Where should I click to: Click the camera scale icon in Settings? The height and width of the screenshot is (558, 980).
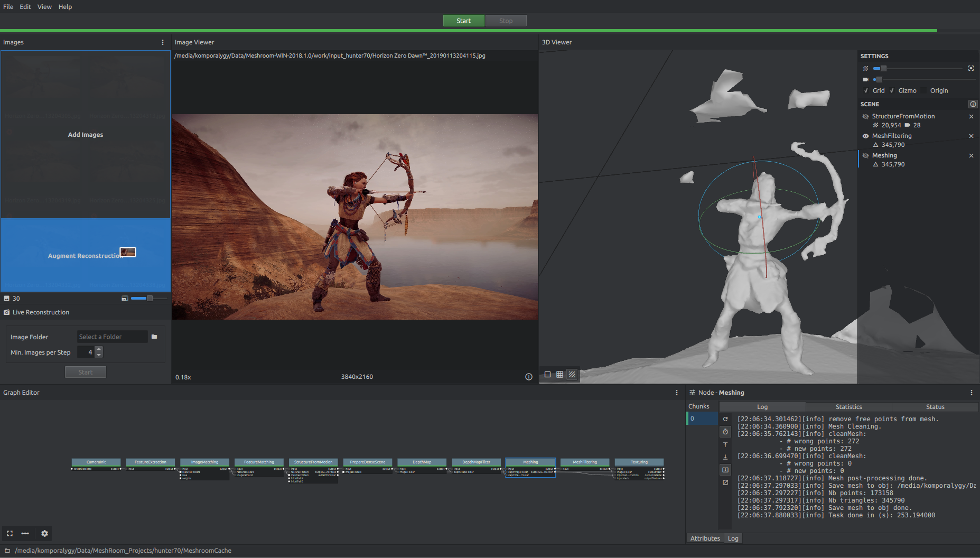pyautogui.click(x=865, y=79)
